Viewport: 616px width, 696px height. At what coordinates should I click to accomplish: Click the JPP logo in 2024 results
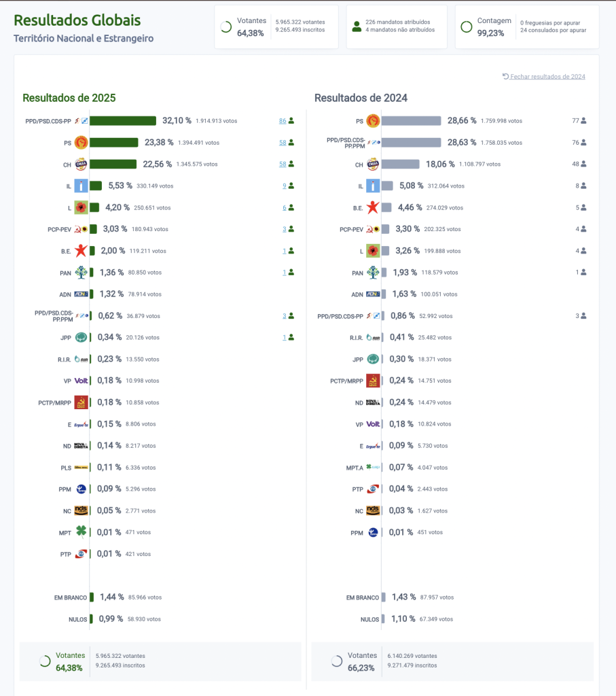tap(373, 359)
